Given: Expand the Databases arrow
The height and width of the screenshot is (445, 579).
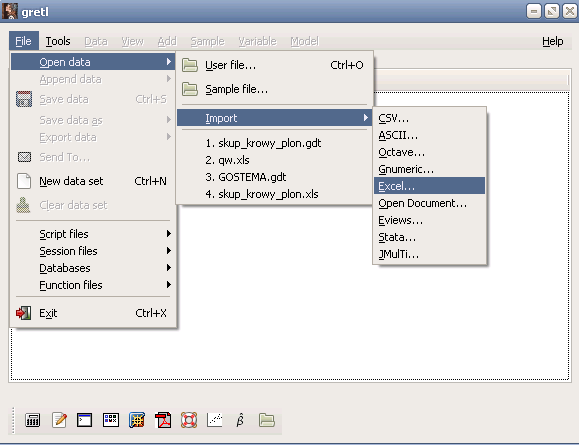Looking at the screenshot, I should click(x=169, y=267).
